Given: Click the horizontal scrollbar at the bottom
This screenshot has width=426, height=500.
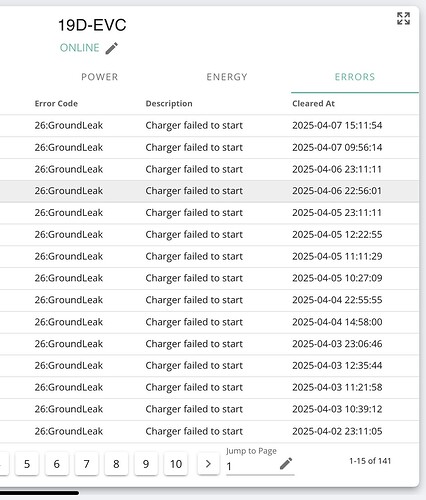Looking at the screenshot, I should point(39,493).
